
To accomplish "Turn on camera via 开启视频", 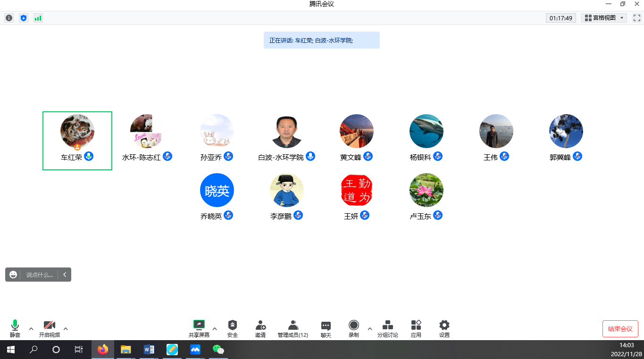I will [x=50, y=328].
